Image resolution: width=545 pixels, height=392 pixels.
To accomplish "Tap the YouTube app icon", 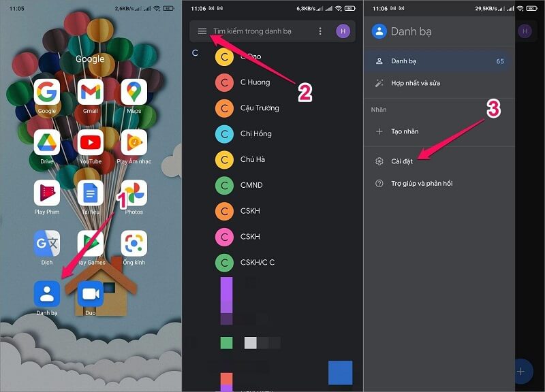I will [x=91, y=143].
